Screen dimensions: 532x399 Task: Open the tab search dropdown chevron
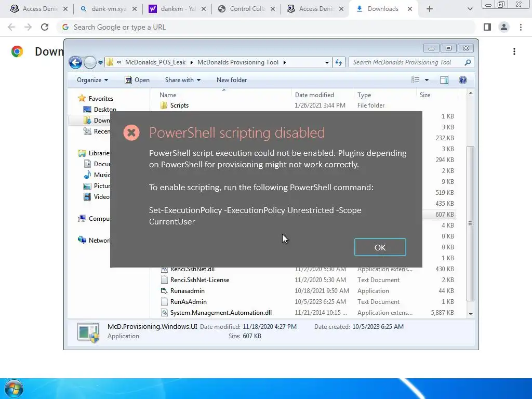pyautogui.click(x=470, y=9)
